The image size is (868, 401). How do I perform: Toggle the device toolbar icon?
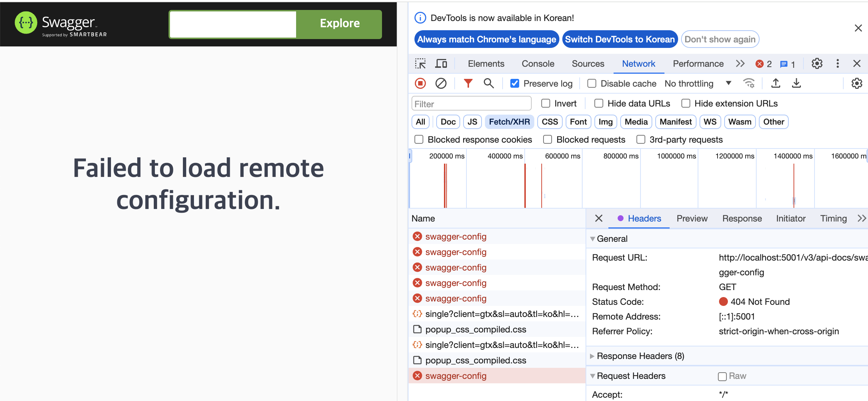click(x=441, y=64)
